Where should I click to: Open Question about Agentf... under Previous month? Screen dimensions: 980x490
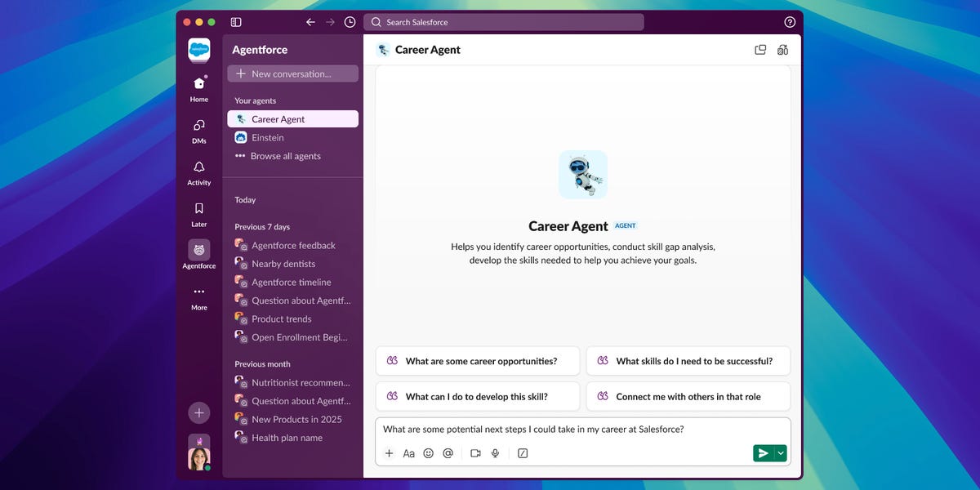pos(292,401)
